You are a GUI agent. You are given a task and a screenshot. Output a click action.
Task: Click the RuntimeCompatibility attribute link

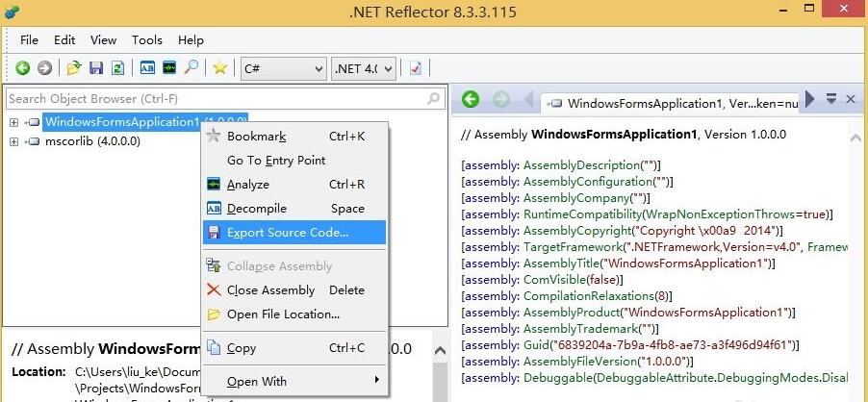point(582,214)
